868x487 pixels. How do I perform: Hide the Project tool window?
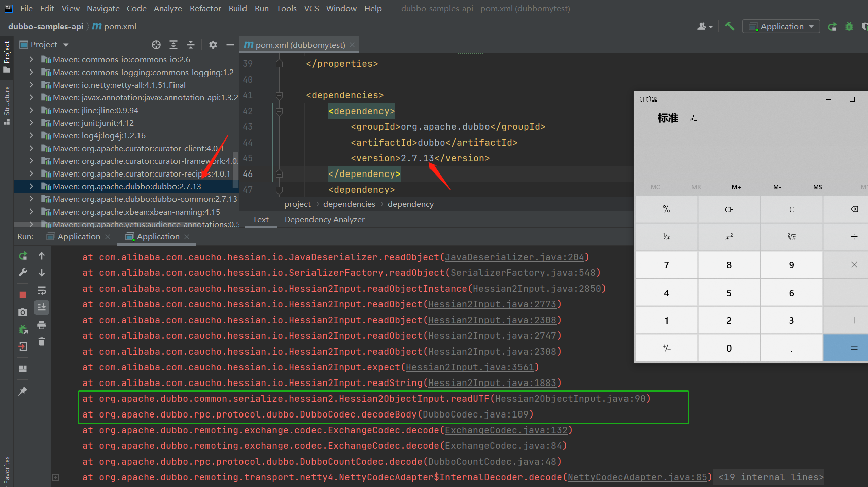[x=230, y=45]
